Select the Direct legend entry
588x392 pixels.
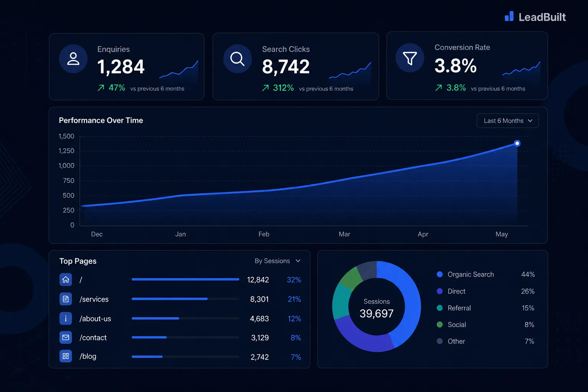pos(485,291)
